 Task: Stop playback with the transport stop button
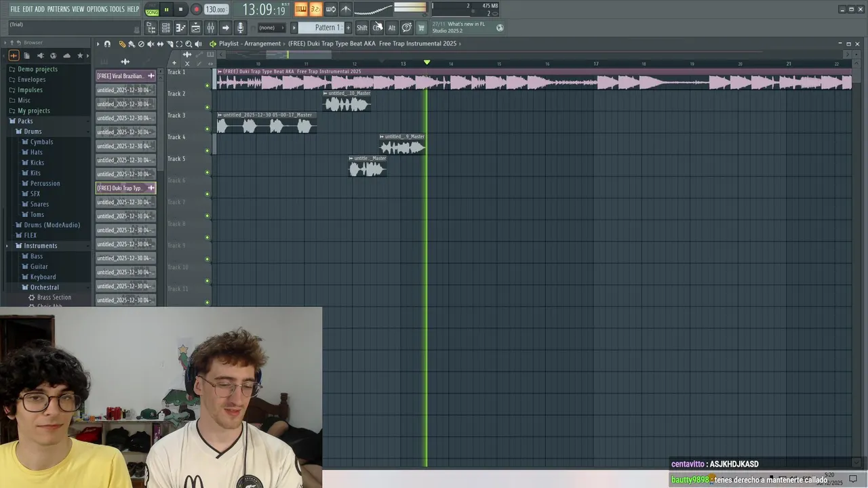point(180,9)
